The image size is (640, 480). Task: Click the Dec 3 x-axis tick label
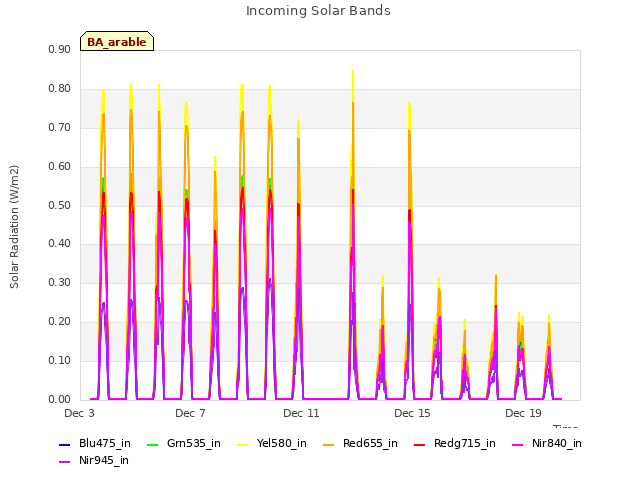coord(80,413)
